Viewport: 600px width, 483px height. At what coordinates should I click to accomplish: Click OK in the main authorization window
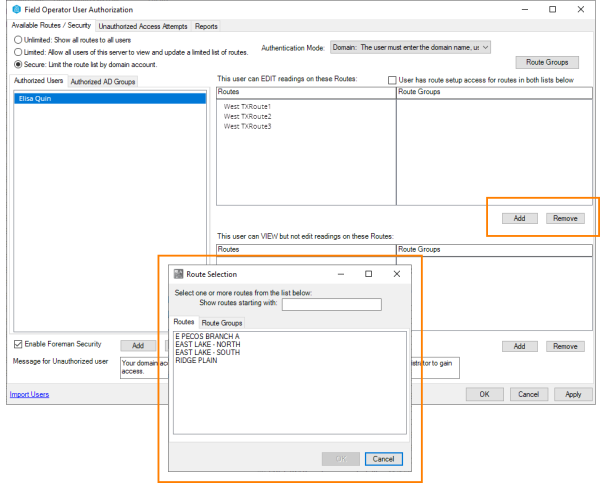pos(484,394)
